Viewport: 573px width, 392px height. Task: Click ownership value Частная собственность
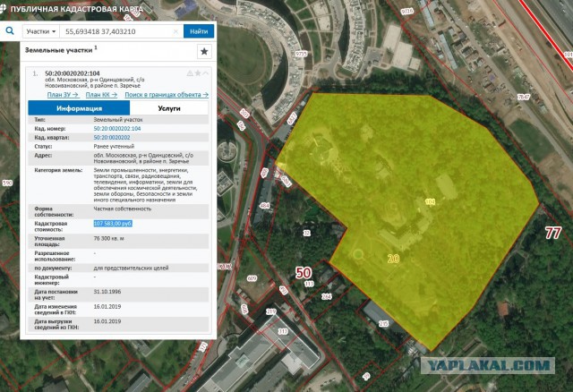[123, 209]
